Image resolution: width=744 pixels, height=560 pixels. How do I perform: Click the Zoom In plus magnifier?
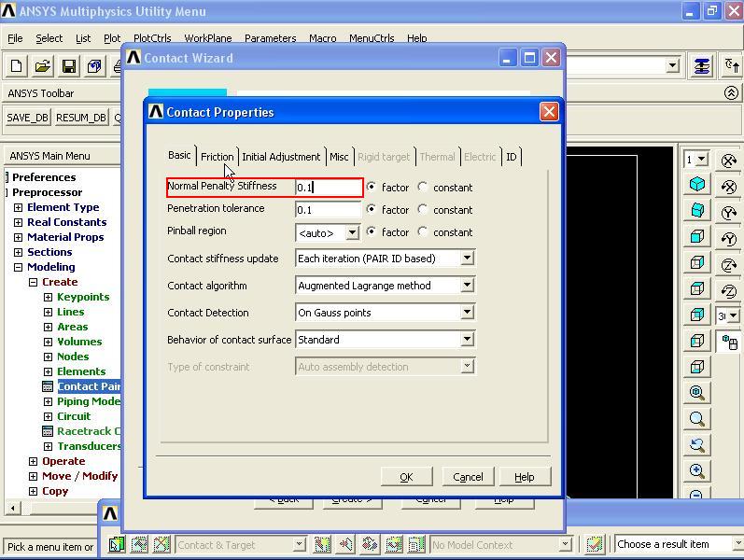[x=696, y=470]
